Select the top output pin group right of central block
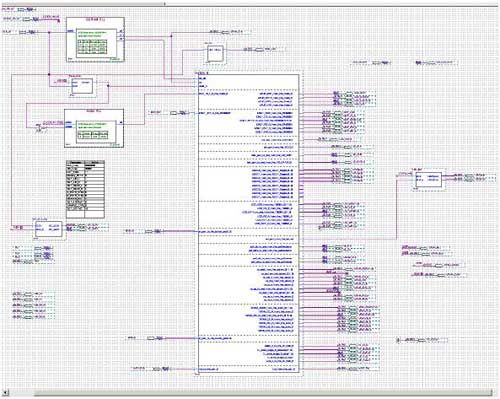This screenshot has height=399, width=500. [354, 98]
